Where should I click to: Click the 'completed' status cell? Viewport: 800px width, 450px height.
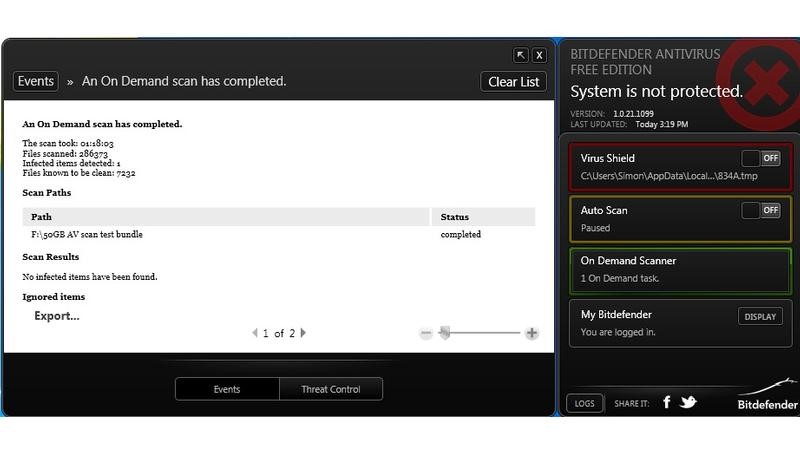tap(461, 235)
